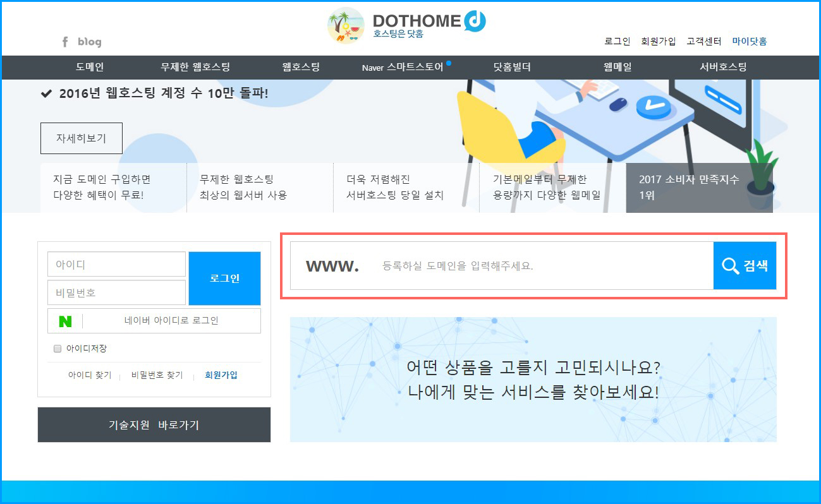The width and height of the screenshot is (821, 504).
Task: Open the 아이디 찾기 link
Action: click(90, 375)
